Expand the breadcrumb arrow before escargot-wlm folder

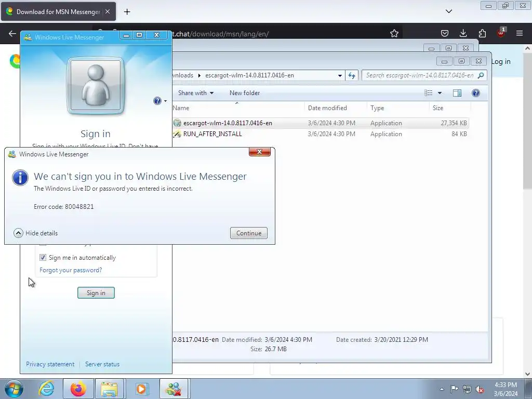coord(199,75)
